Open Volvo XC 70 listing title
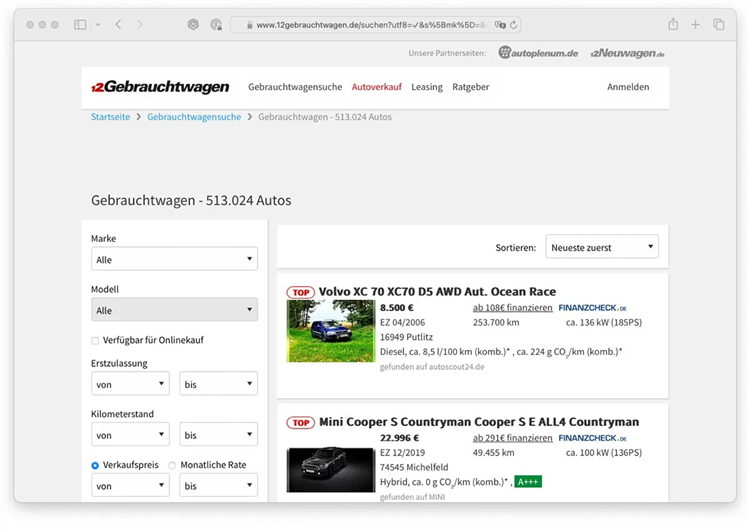750x532 pixels. tap(437, 292)
